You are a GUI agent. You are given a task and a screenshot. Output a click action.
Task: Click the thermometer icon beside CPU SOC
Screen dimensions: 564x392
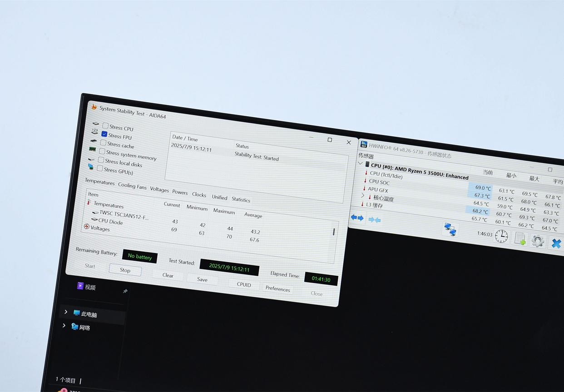click(365, 180)
